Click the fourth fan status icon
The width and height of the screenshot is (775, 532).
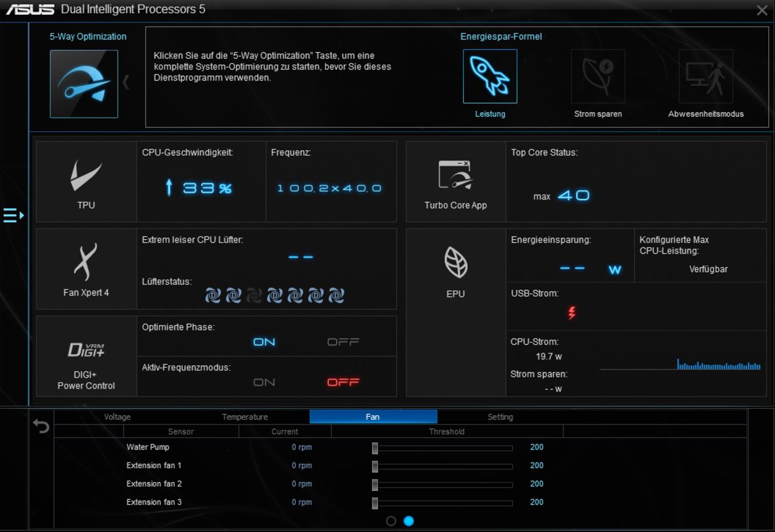click(275, 295)
